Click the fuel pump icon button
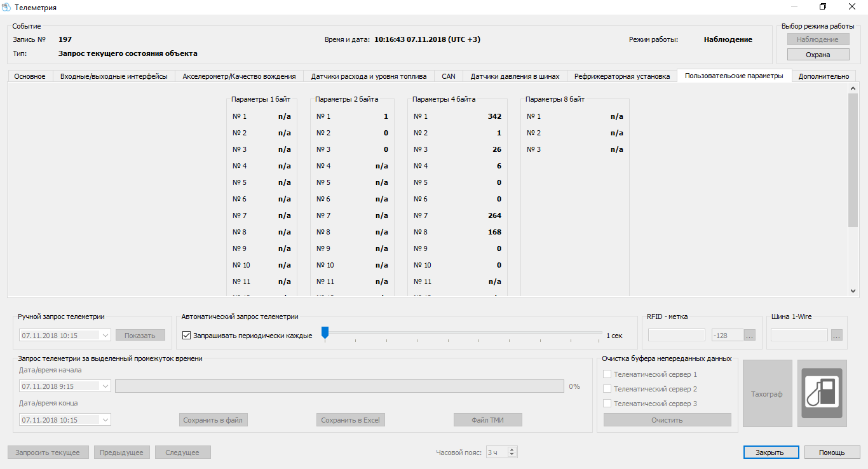This screenshot has width=868, height=469. pyautogui.click(x=822, y=393)
